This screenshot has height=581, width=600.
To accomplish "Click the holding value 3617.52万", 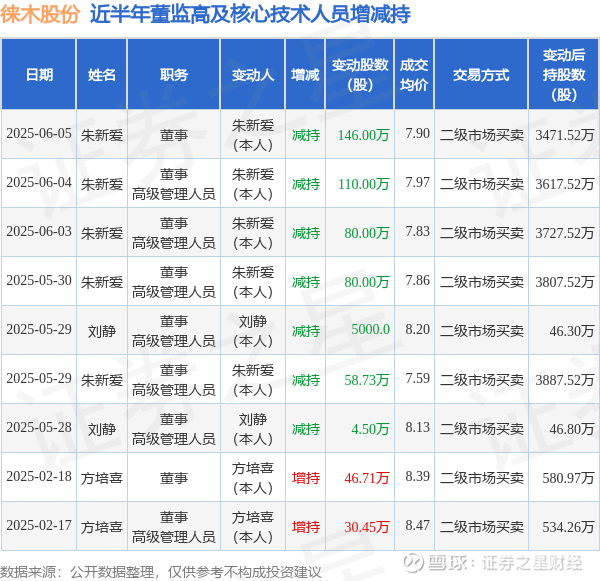I will click(x=565, y=184).
